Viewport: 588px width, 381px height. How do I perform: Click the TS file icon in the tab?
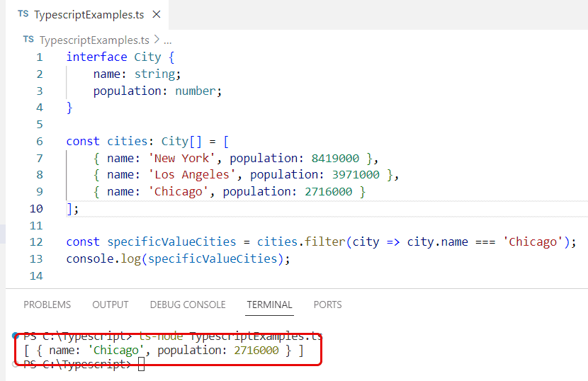23,14
